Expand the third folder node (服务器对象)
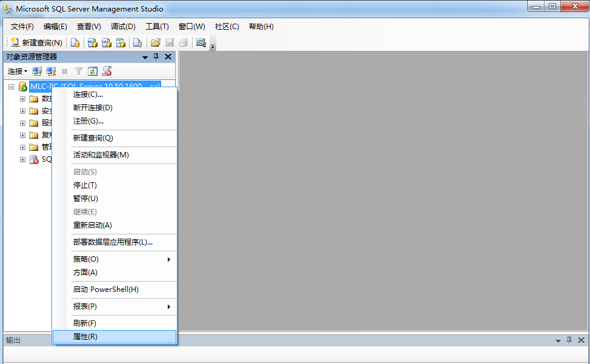The height and width of the screenshot is (364, 590). tap(22, 123)
